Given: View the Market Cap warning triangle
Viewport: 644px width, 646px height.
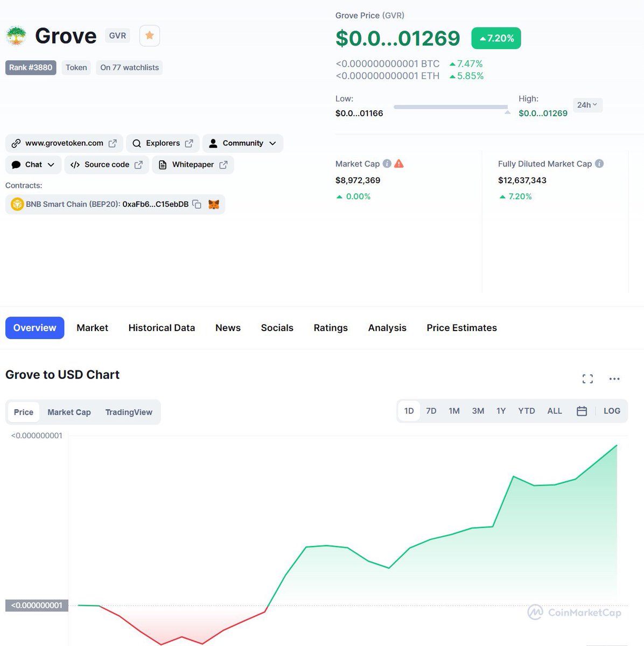Looking at the screenshot, I should 398,163.
